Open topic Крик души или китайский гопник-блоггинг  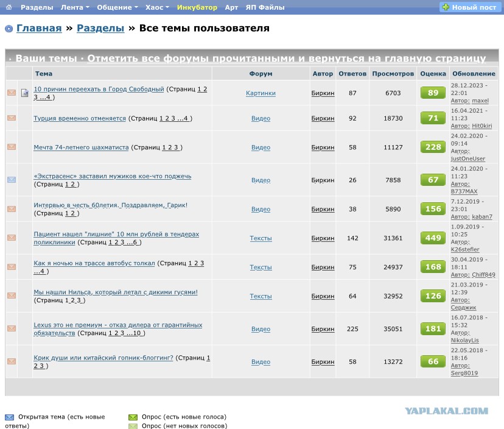pyautogui.click(x=103, y=358)
